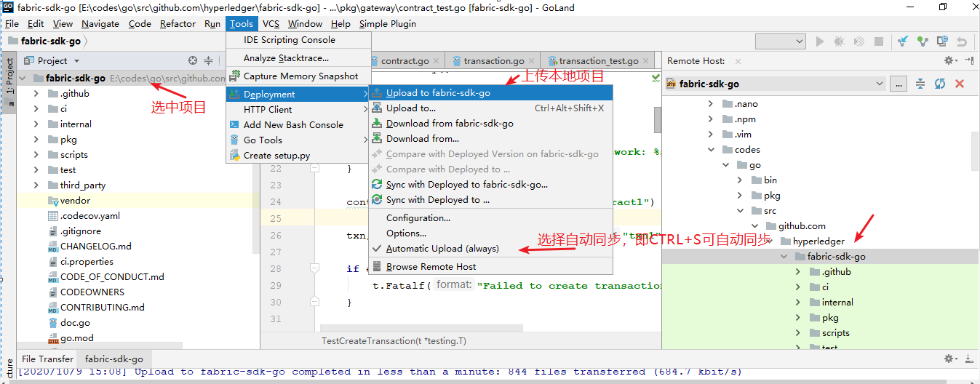Viewport: 980px width, 384px height.
Task: Click the red X disconnect icon
Action: (x=960, y=84)
